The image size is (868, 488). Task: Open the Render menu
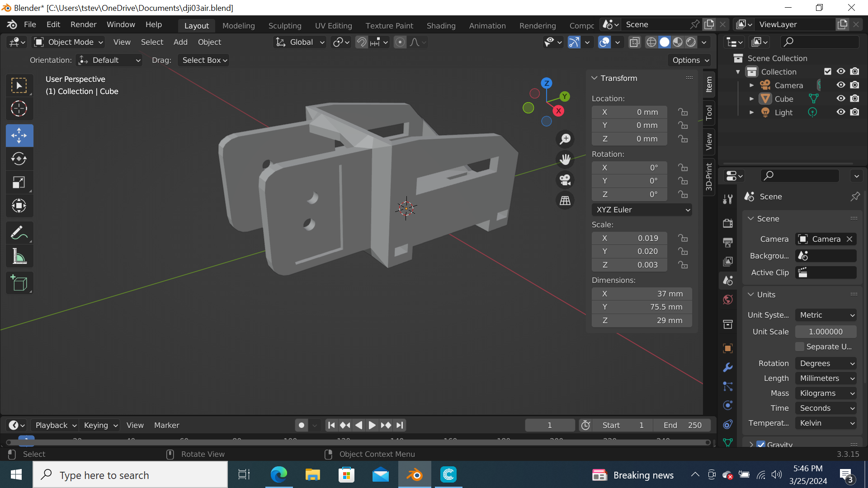(x=83, y=24)
